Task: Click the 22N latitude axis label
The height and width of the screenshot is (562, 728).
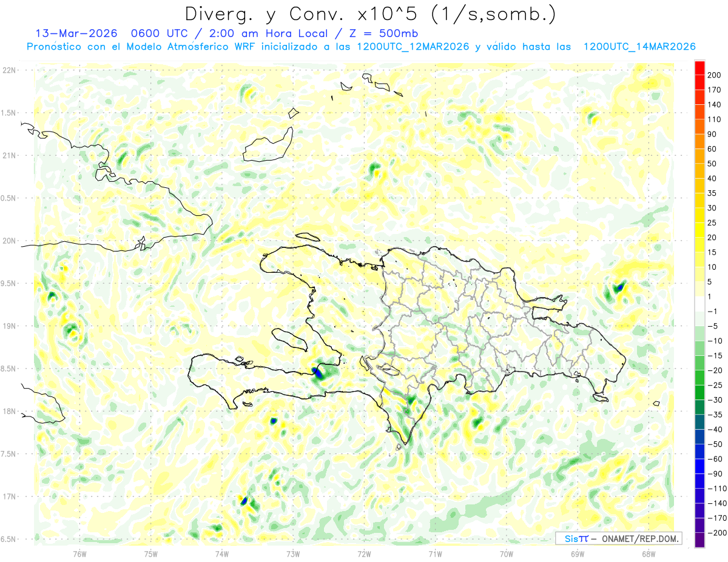Action: click(9, 70)
